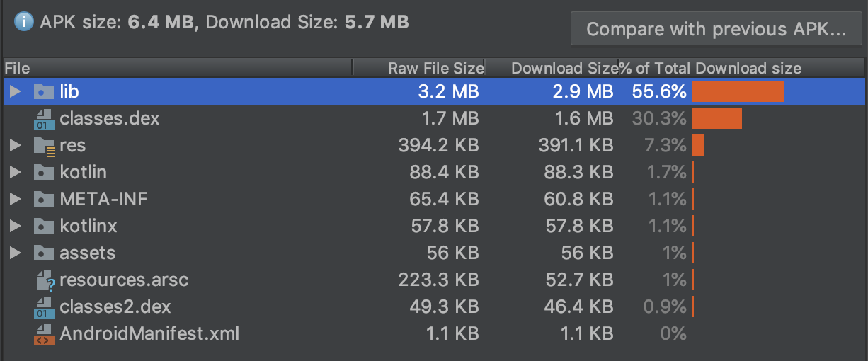This screenshot has height=361, width=868.
Task: Click the classes2.dex file icon
Action: 44,307
